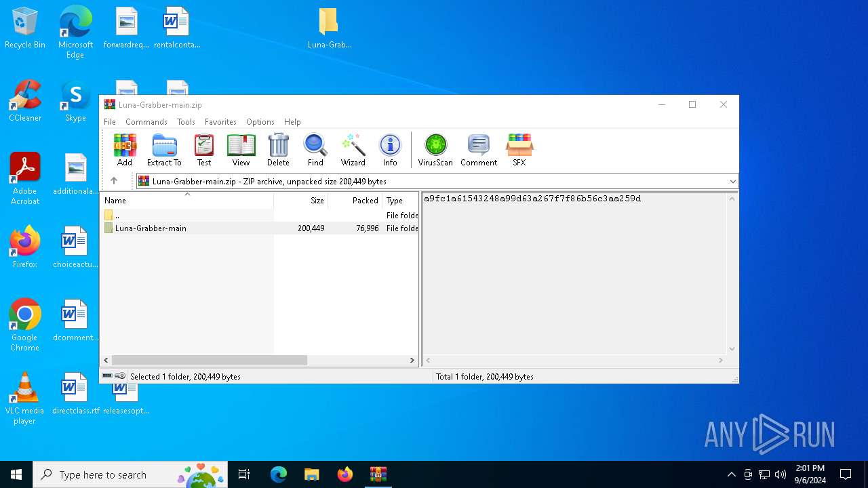This screenshot has height=488, width=868.
Task: Open the Comment tool
Action: [479, 150]
